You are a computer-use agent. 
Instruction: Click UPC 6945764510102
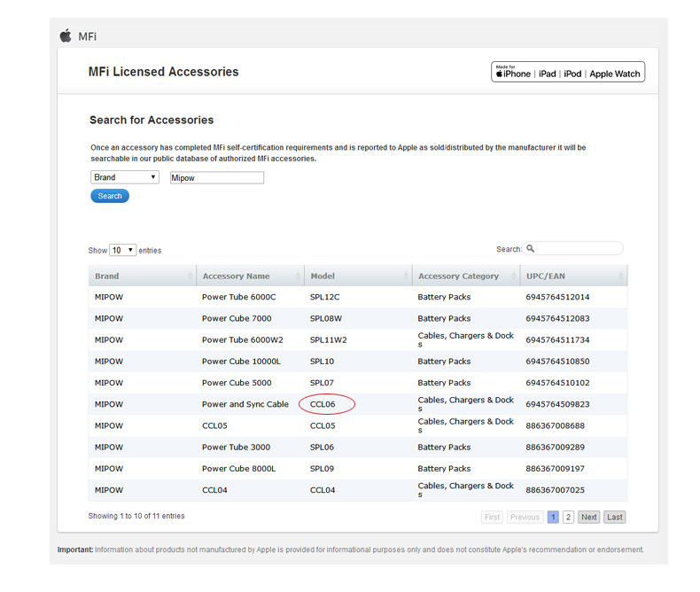click(x=557, y=383)
